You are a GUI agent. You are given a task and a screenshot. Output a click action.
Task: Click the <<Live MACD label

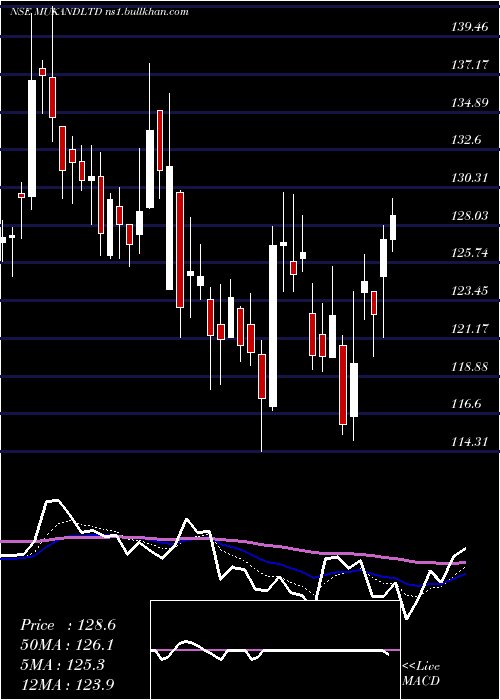pos(421,674)
